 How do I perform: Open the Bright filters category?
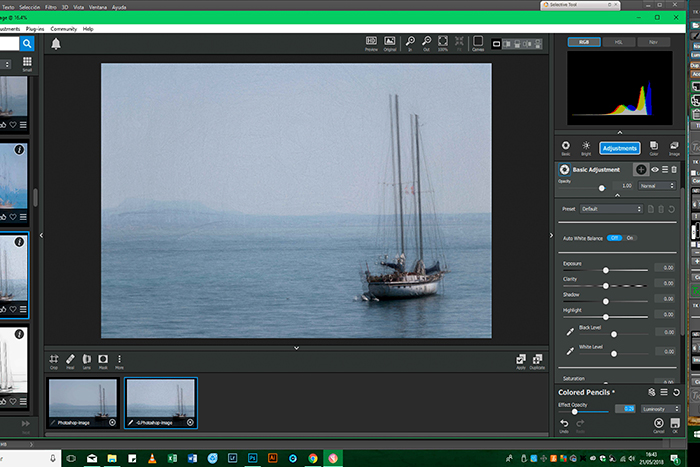point(586,147)
